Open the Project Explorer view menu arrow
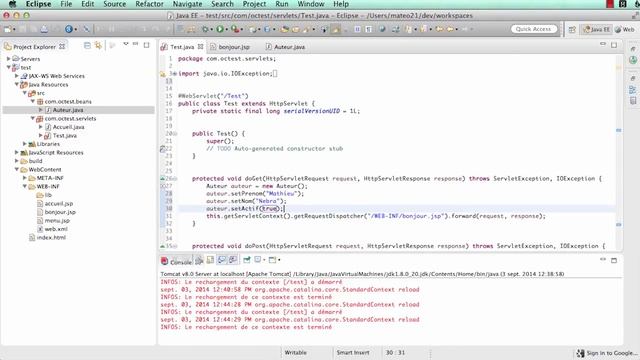Image resolution: width=640 pixels, height=360 pixels. pyautogui.click(x=126, y=44)
